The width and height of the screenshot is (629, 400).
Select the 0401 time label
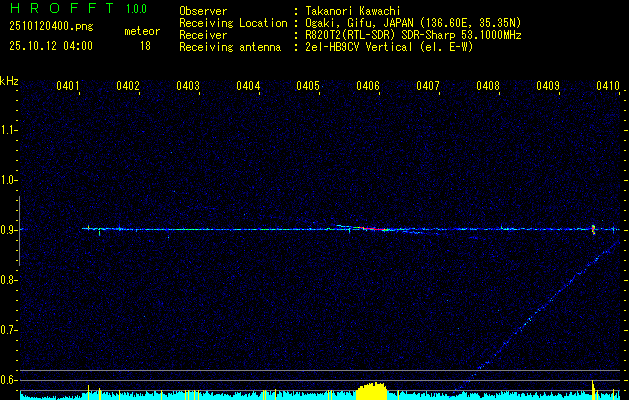[x=68, y=87]
